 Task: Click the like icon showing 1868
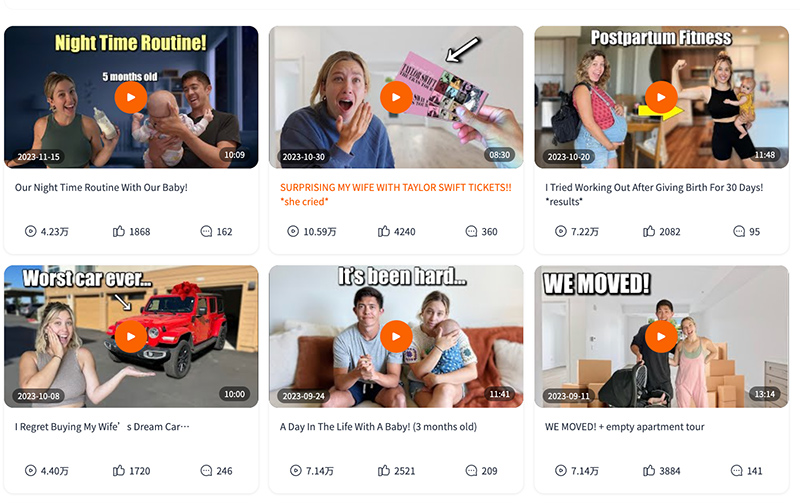pyautogui.click(x=118, y=232)
